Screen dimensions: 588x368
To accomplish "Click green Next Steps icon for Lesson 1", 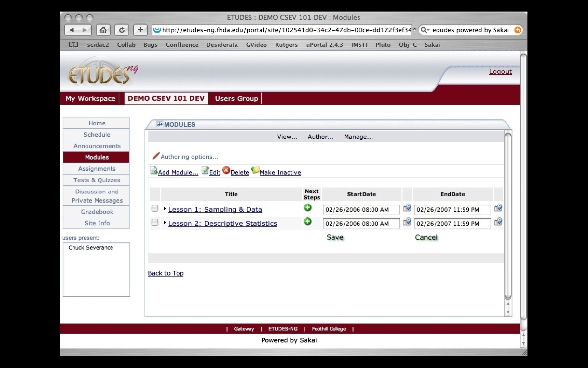I will click(307, 208).
